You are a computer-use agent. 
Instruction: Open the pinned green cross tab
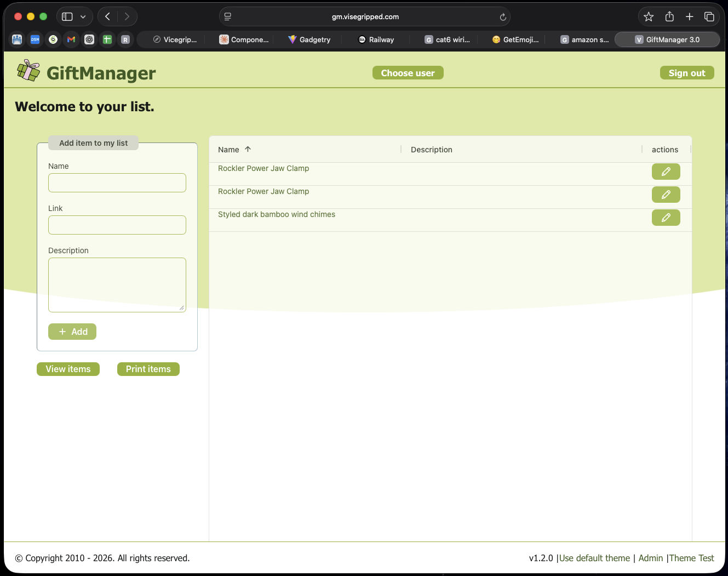tap(107, 39)
